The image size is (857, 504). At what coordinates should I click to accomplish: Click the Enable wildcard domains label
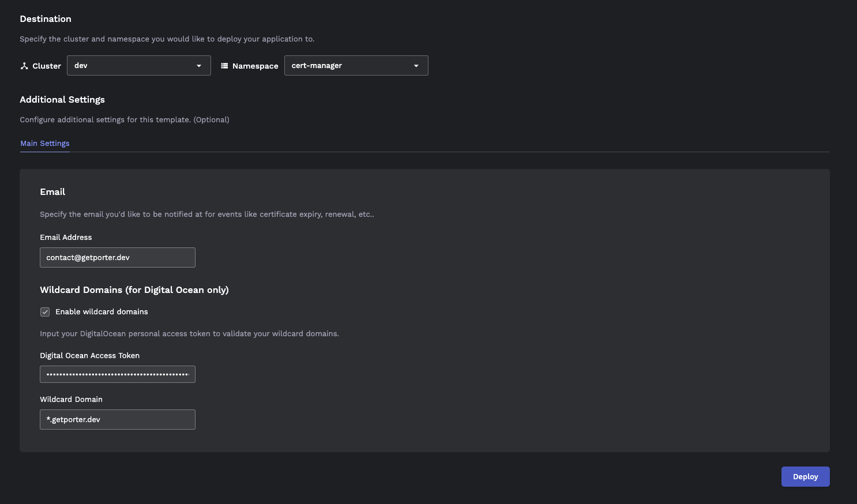102,312
